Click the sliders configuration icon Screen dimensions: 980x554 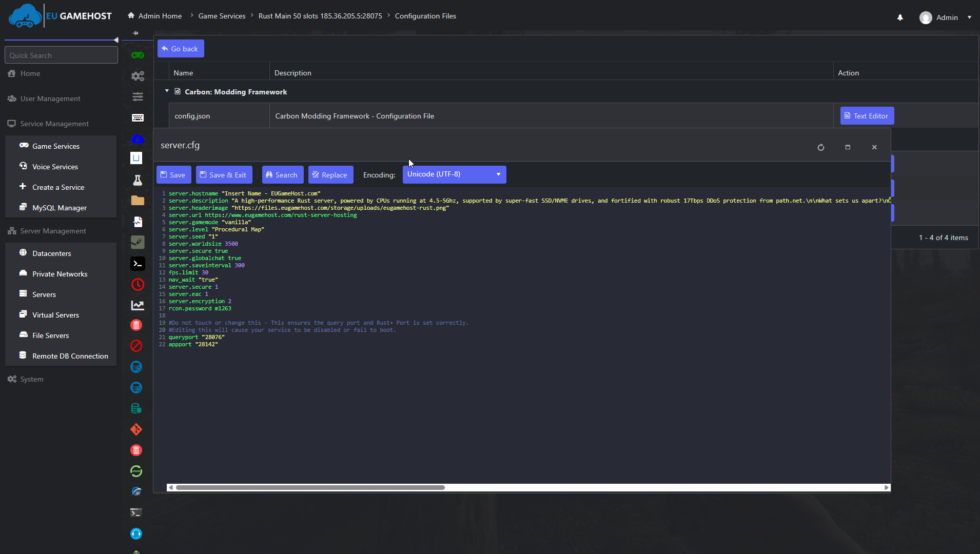[x=137, y=97]
